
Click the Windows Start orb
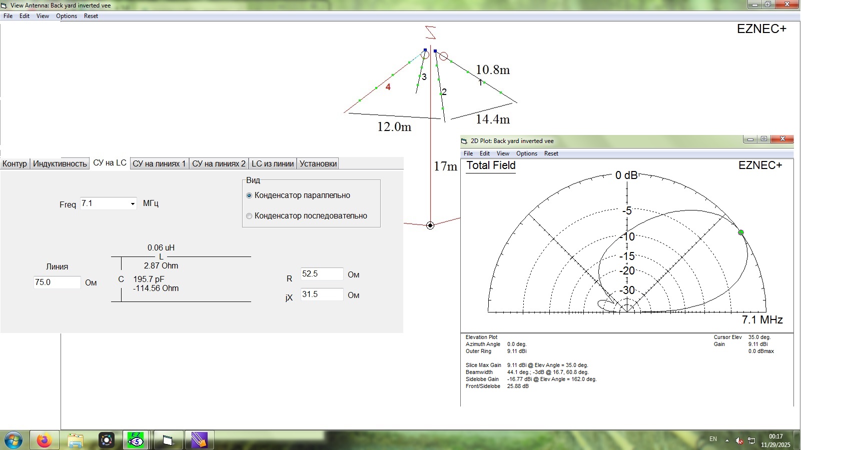point(14,440)
